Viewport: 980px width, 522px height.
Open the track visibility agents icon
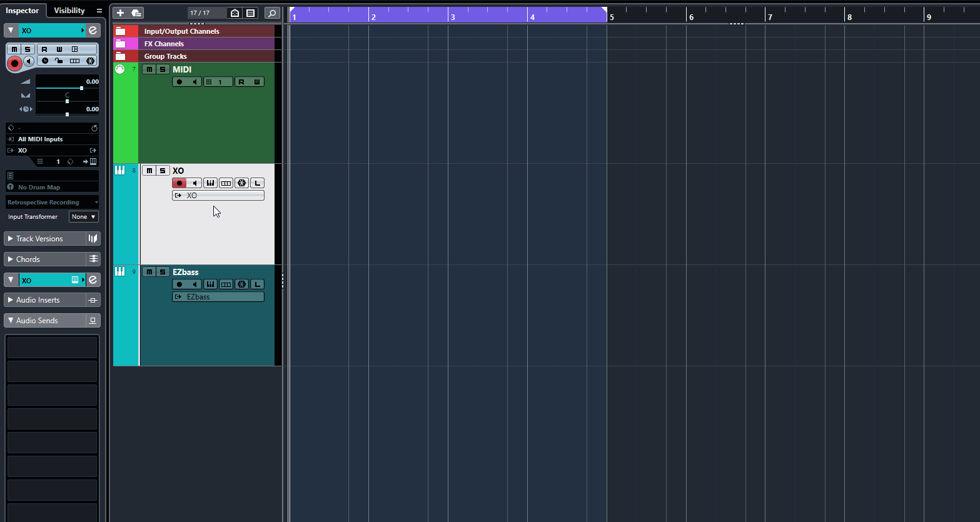[x=235, y=13]
